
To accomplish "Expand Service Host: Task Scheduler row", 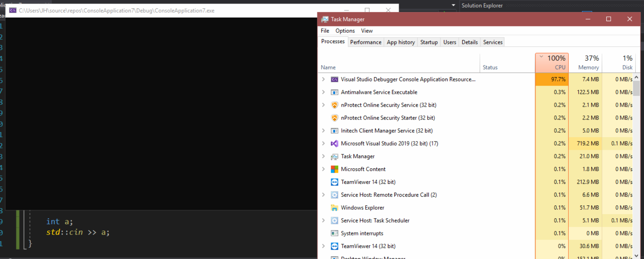I will click(x=323, y=220).
